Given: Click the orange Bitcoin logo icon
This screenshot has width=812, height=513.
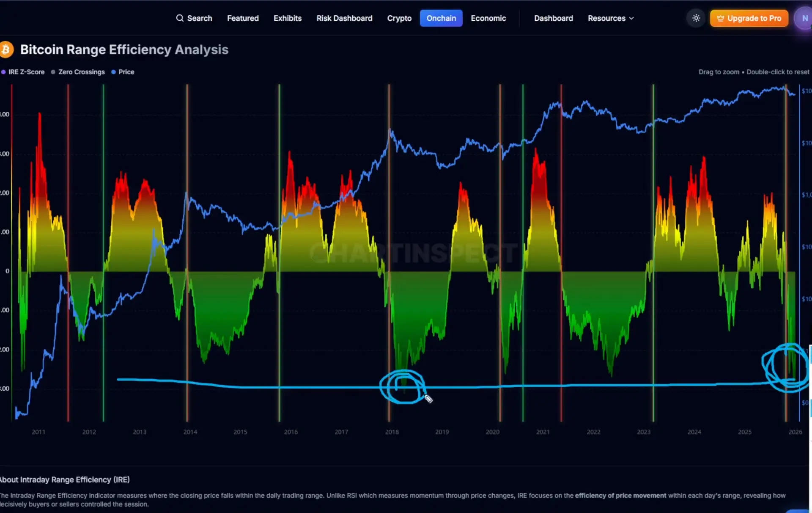Looking at the screenshot, I should coord(6,50).
